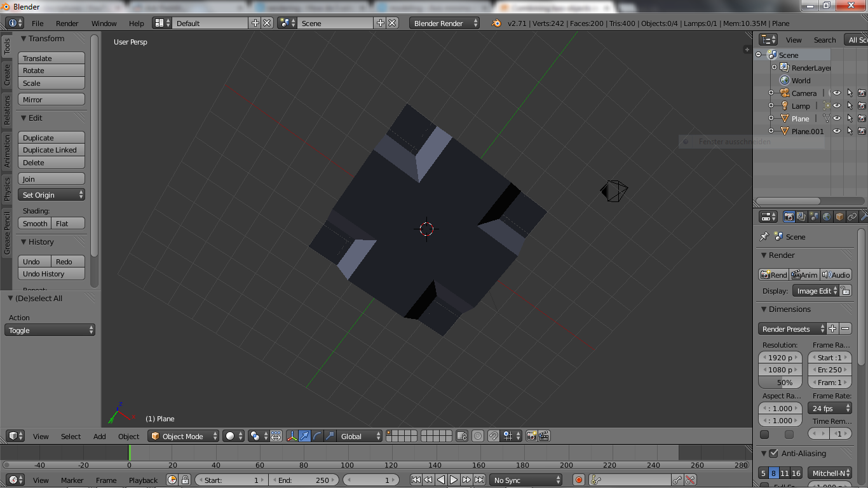868x488 pixels.
Task: Jump to the first frame
Action: pos(416,480)
